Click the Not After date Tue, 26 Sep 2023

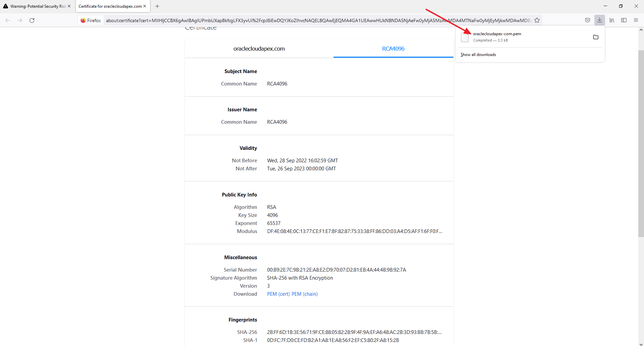pos(301,169)
